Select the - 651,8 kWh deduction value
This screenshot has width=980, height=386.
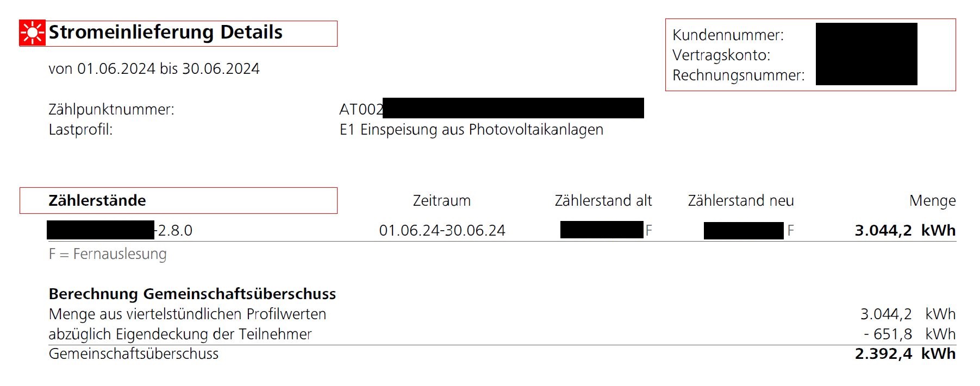tap(909, 334)
